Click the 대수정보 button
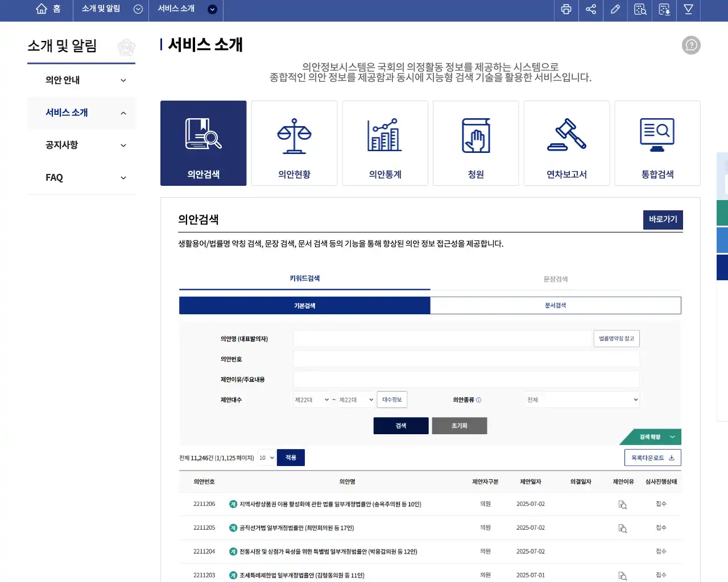Image resolution: width=728 pixels, height=582 pixels. [392, 400]
